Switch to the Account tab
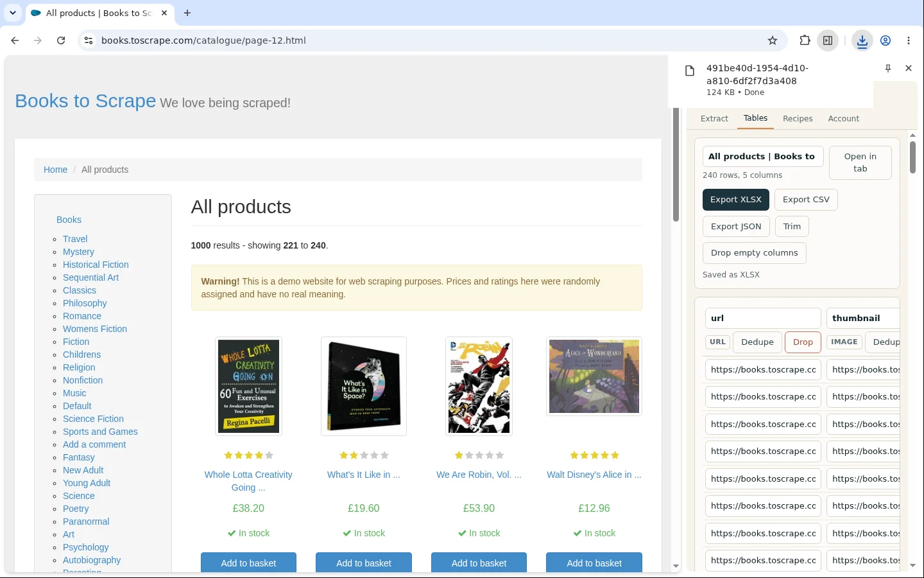Viewport: 924px width, 578px height. coord(843,119)
